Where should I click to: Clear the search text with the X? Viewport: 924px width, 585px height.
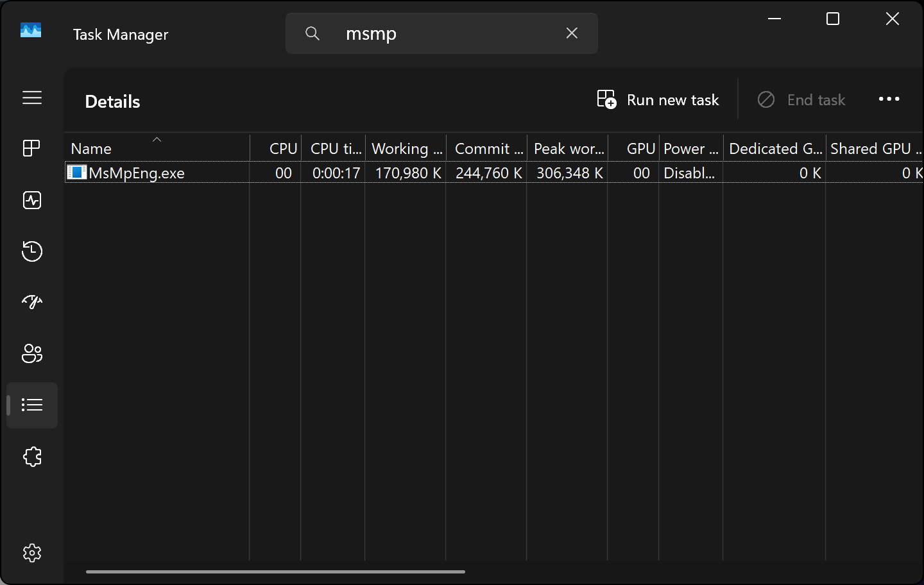572,33
